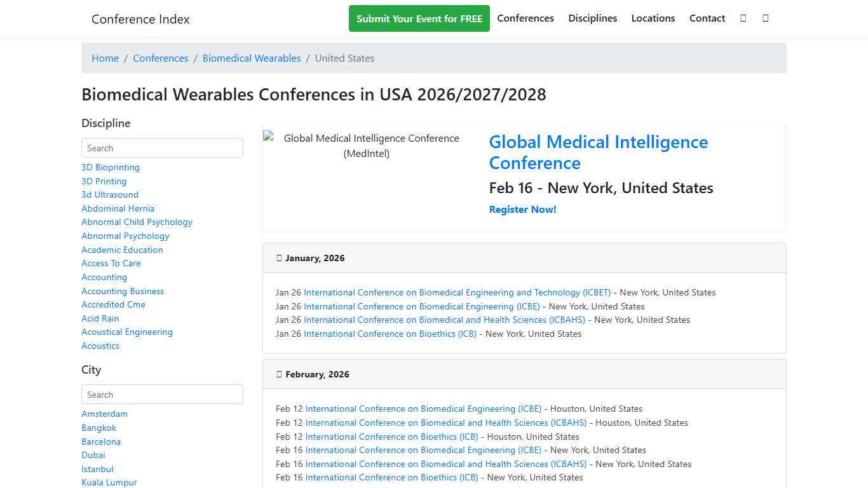The image size is (868, 488).
Task: Select the Locations navigation item
Action: tap(653, 18)
